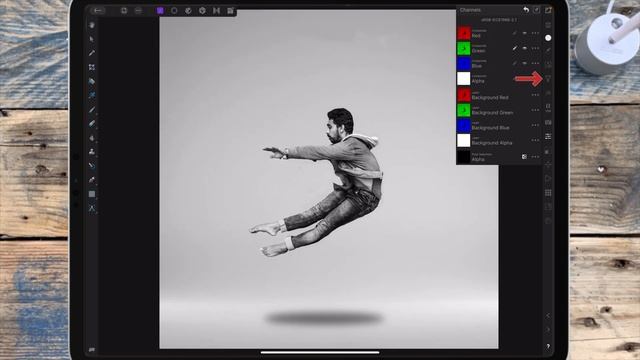Switch to the Export persona

coord(230,11)
